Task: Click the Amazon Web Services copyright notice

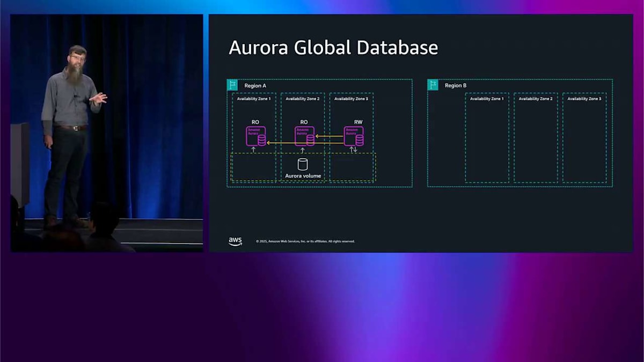Action: pyautogui.click(x=305, y=241)
